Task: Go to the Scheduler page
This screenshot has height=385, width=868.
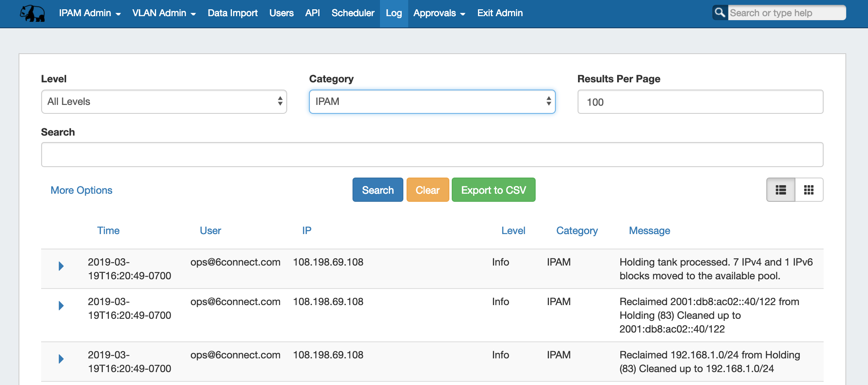Action: coord(353,13)
